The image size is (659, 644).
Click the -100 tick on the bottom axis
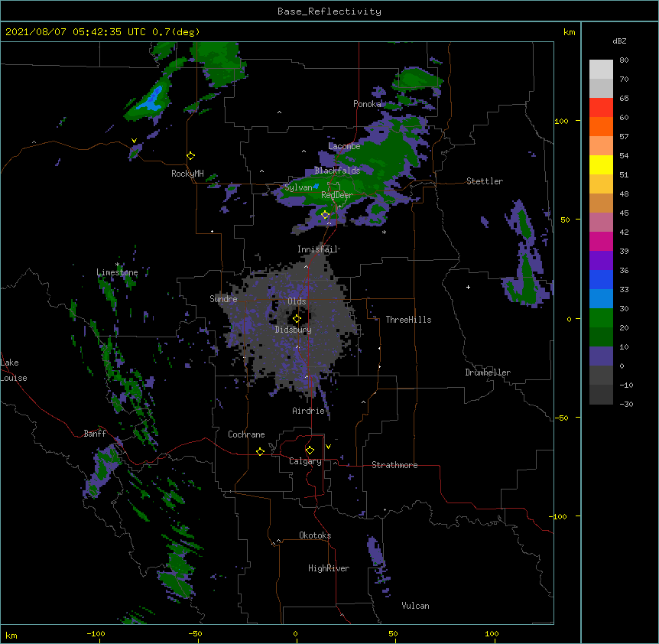tap(96, 634)
